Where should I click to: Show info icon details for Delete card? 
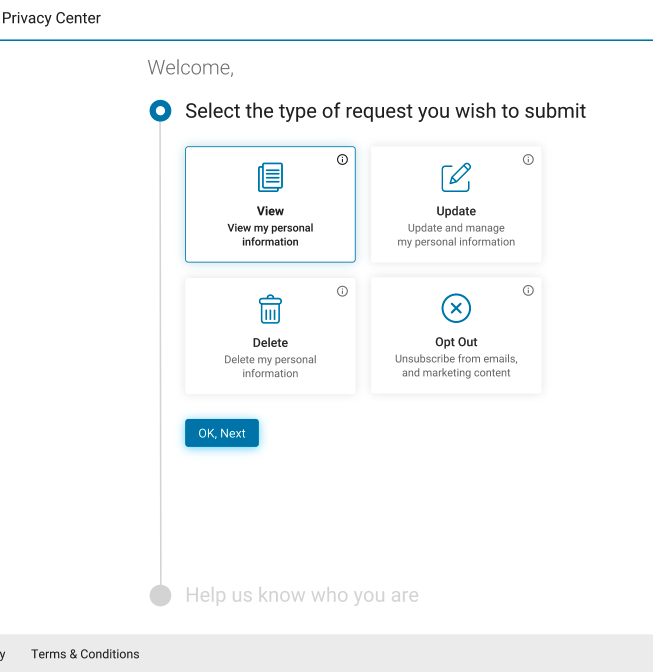click(342, 291)
